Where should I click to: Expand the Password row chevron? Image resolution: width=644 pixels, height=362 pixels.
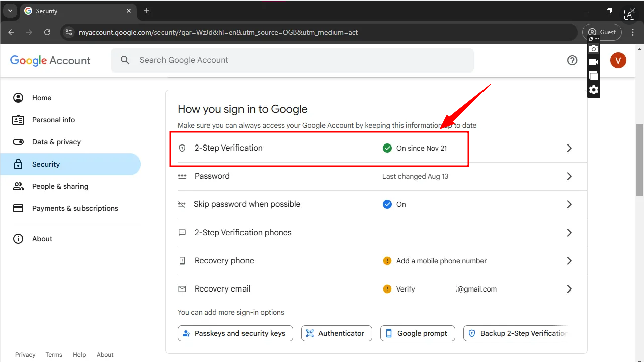click(569, 176)
